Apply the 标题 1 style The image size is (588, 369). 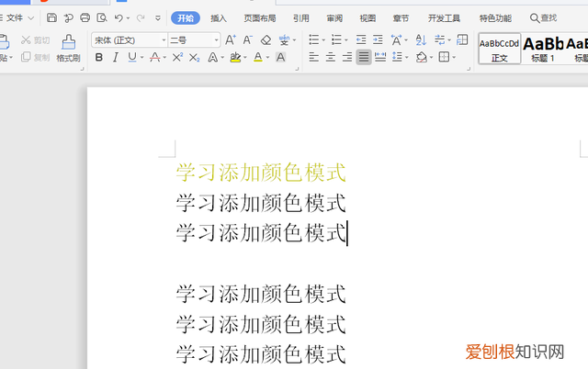coord(543,49)
